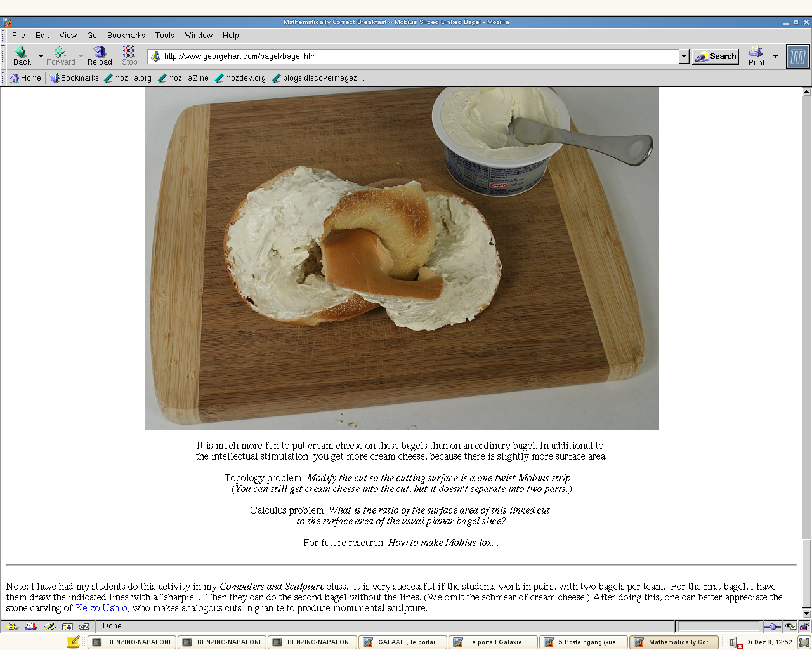Click the Search button beside address bar
The image size is (812, 650).
[716, 56]
